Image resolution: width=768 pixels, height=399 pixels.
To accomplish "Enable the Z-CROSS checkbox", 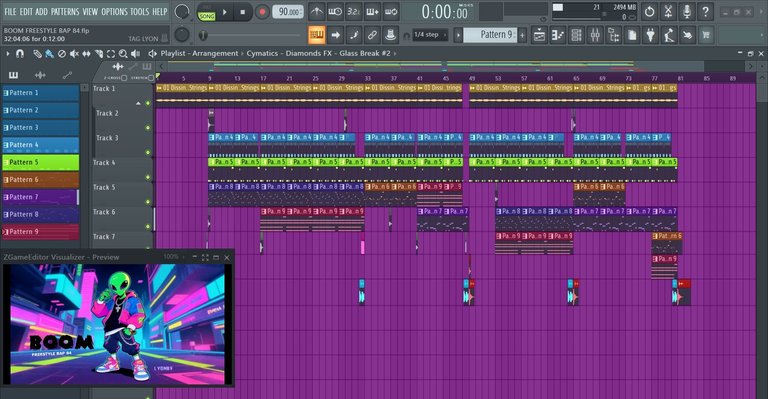I will (124, 78).
